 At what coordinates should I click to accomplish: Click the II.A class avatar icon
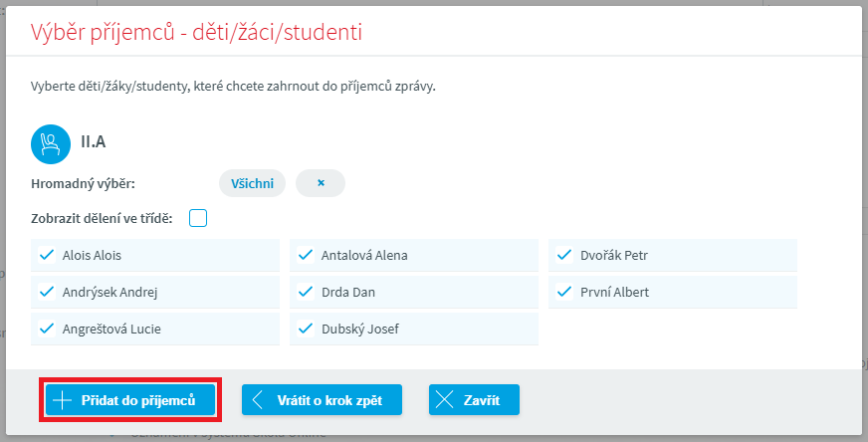(x=51, y=143)
